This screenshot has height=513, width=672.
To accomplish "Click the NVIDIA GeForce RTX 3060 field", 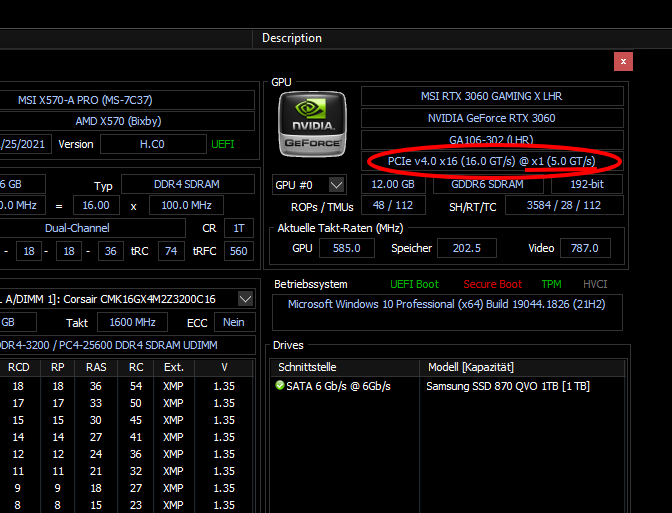I will [492, 118].
